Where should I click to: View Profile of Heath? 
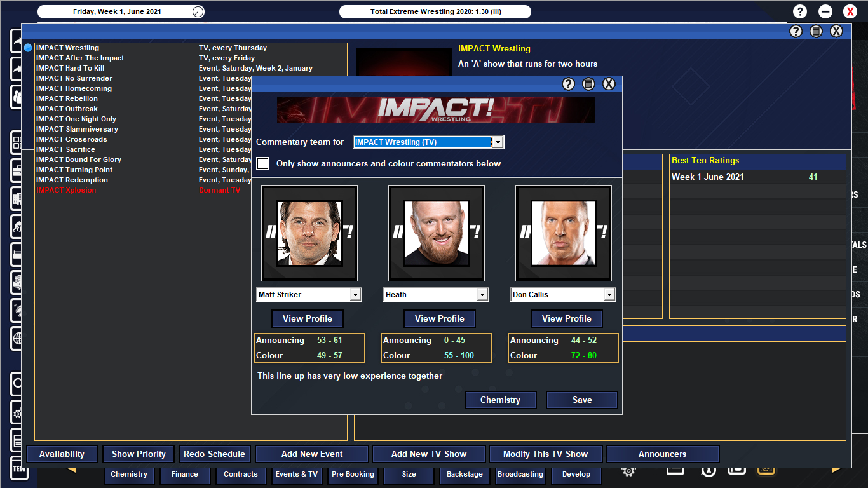(x=440, y=318)
